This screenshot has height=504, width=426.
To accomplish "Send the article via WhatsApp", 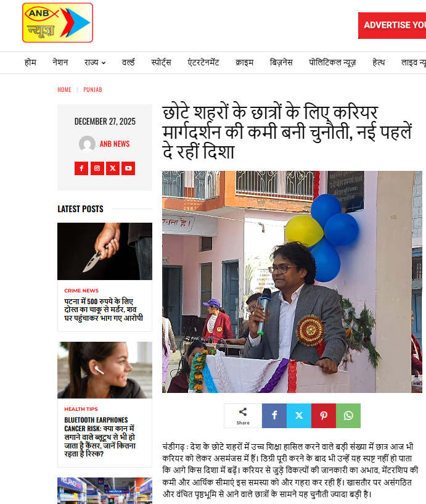I will click(348, 416).
